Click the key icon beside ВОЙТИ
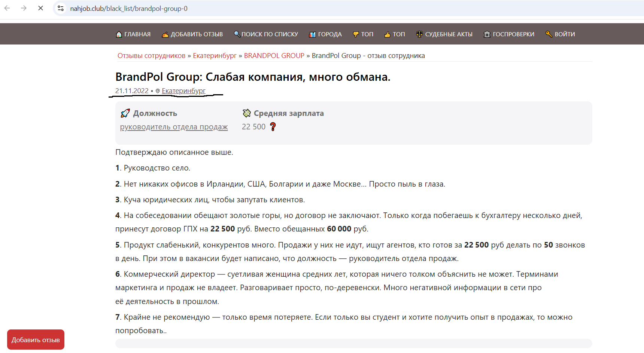This screenshot has width=644, height=353. pos(549,34)
